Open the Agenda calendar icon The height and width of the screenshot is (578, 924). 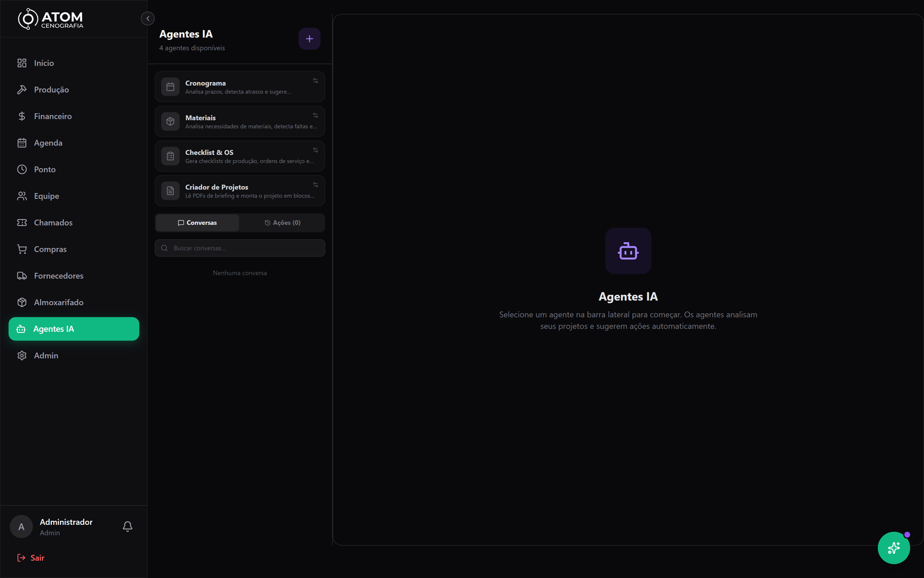click(x=22, y=143)
